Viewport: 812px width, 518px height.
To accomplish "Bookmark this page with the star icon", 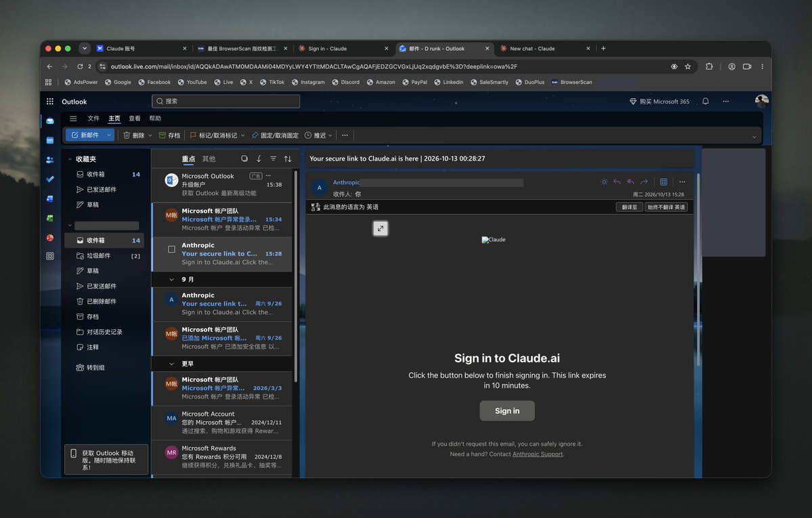I will pos(687,66).
